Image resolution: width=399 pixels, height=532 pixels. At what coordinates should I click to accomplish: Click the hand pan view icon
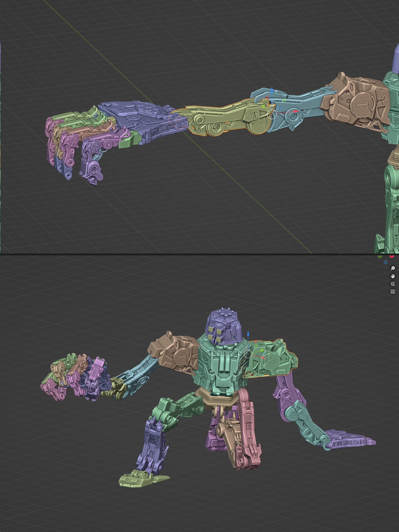(393, 276)
